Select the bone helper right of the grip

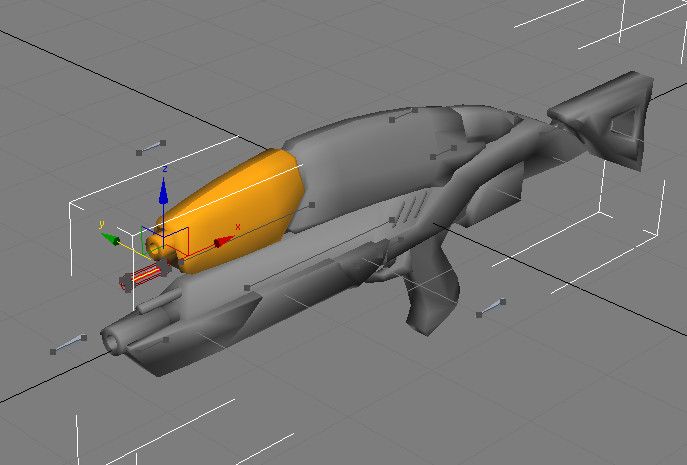(x=491, y=308)
